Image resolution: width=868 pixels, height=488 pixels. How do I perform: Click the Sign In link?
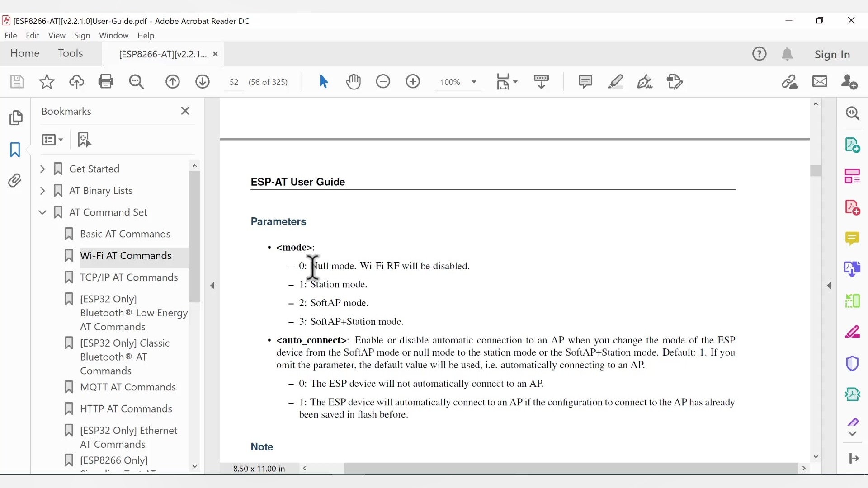(x=832, y=54)
